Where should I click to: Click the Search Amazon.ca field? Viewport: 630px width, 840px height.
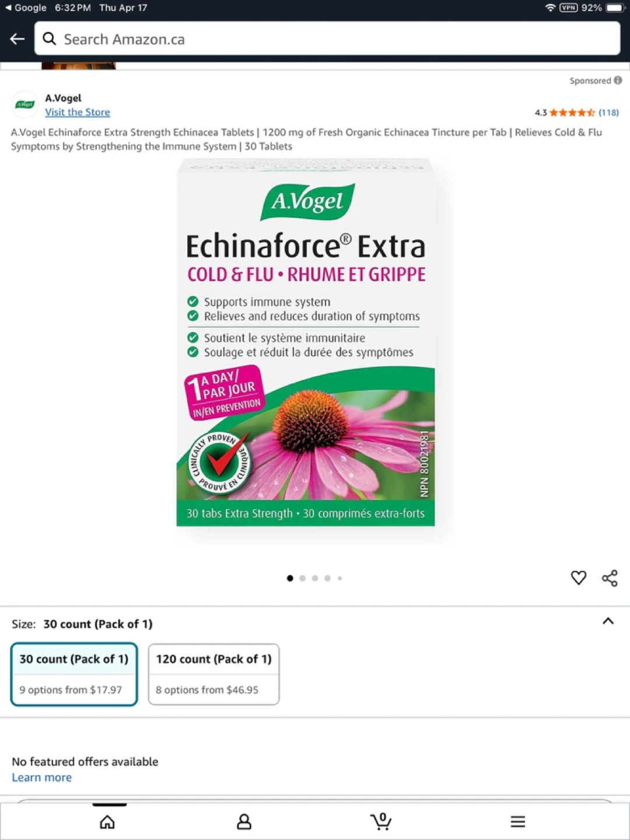pos(327,39)
